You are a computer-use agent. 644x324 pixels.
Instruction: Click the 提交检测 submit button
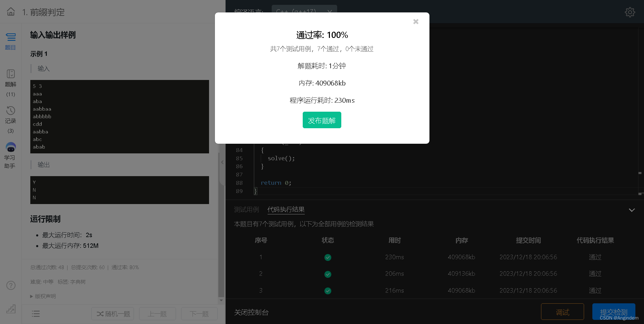(614, 312)
